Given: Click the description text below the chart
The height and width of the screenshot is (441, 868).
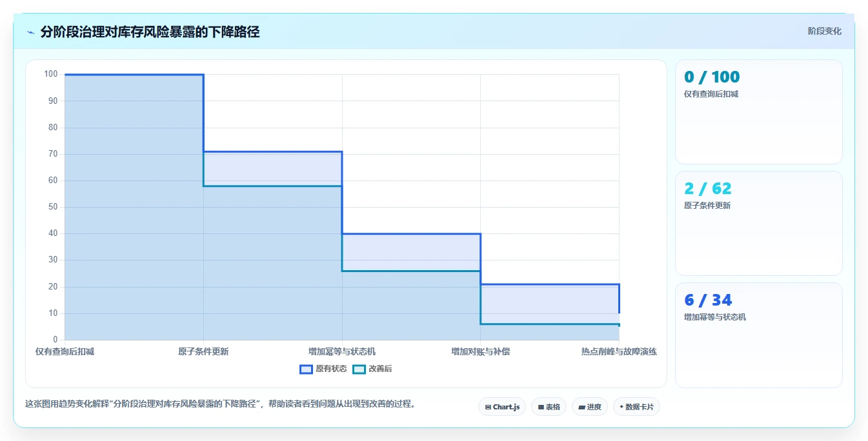Looking at the screenshot, I should 222,404.
